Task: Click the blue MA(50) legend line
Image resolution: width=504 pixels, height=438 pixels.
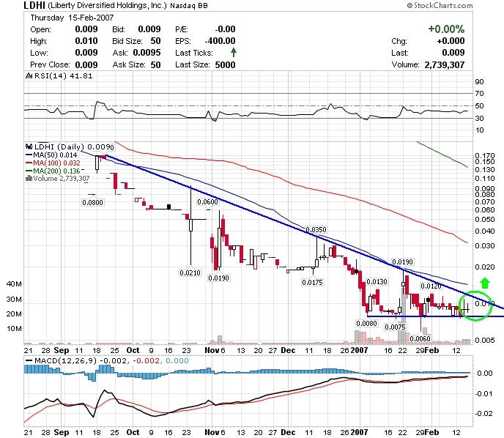Action: pyautogui.click(x=29, y=155)
